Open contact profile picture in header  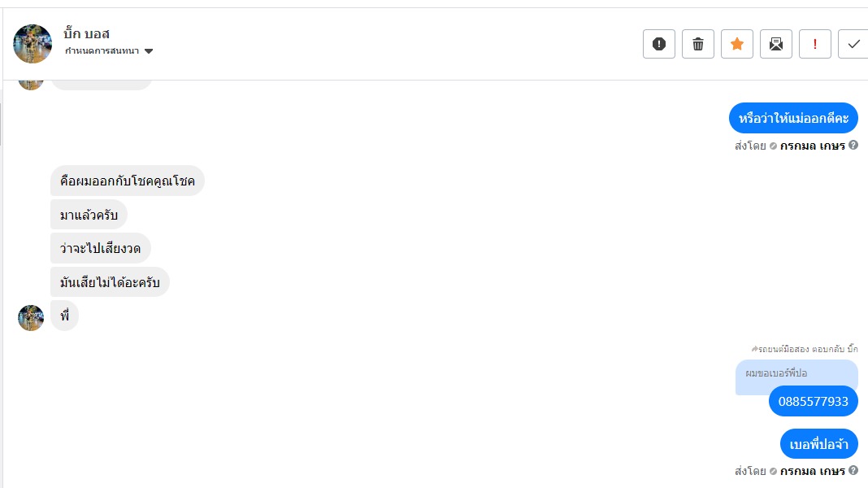(33, 43)
